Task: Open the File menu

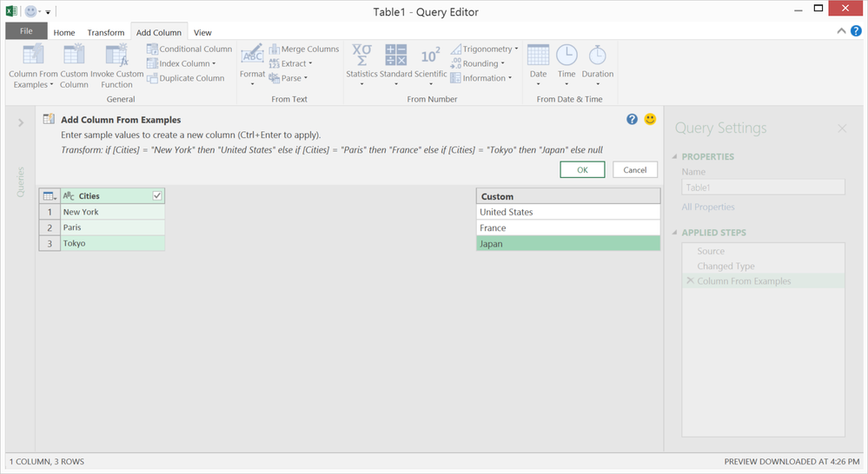Action: tap(26, 31)
